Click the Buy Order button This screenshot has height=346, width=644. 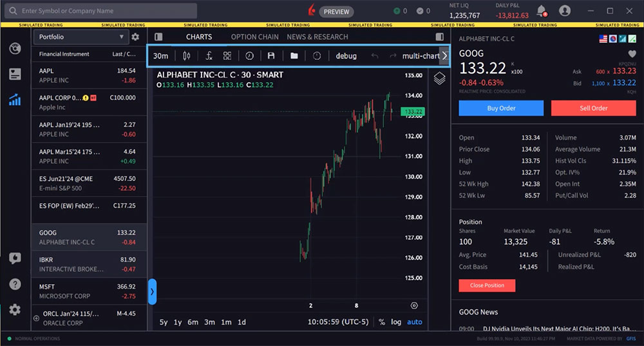click(x=501, y=108)
